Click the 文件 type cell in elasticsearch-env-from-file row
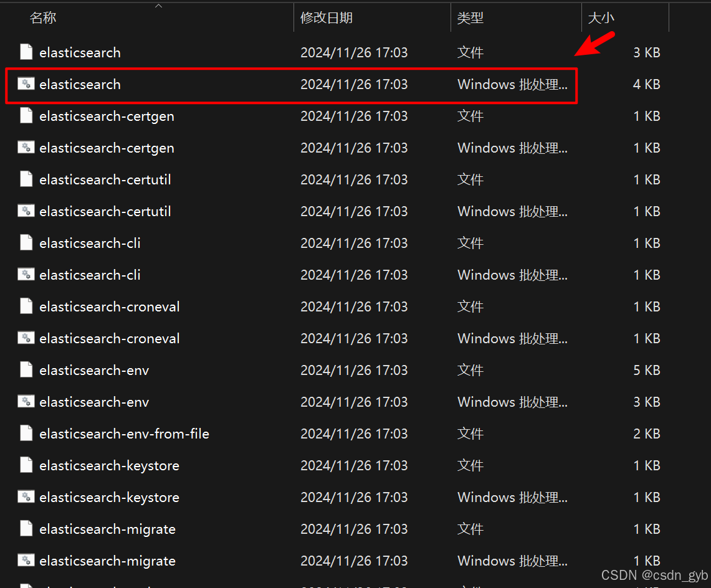 pyautogui.click(x=470, y=434)
